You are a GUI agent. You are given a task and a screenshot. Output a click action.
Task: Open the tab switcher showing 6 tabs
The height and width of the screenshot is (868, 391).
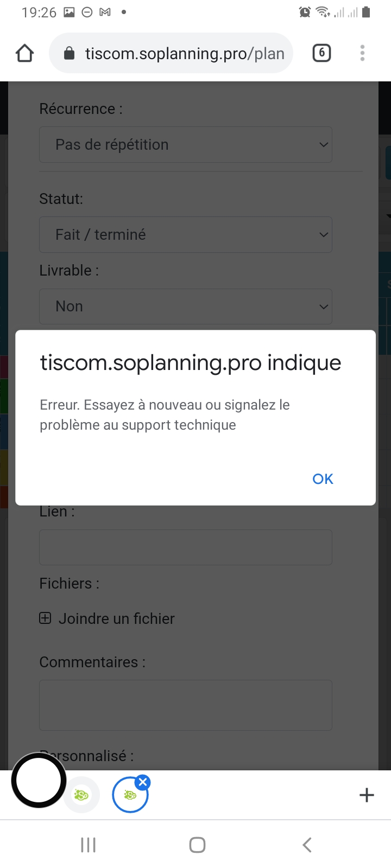pyautogui.click(x=321, y=53)
